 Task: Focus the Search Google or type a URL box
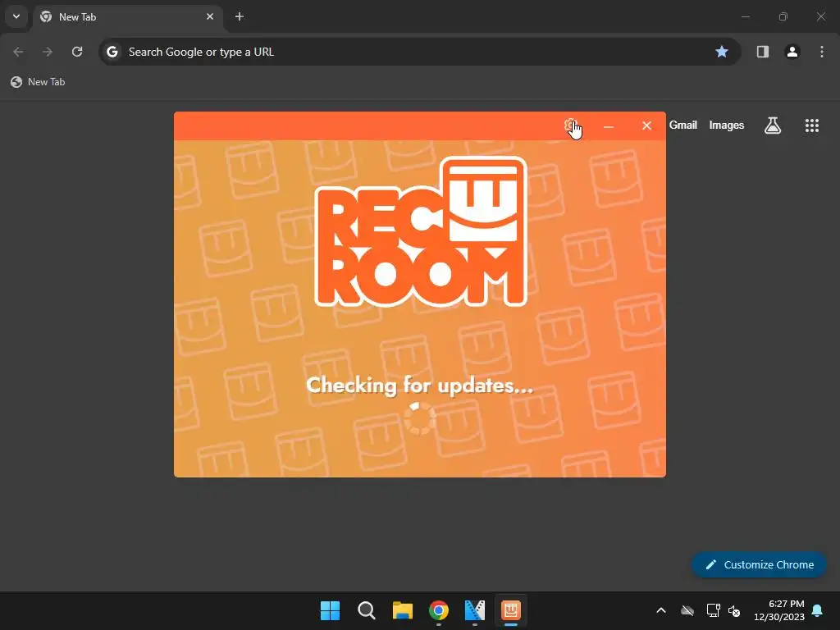[x=420, y=52]
